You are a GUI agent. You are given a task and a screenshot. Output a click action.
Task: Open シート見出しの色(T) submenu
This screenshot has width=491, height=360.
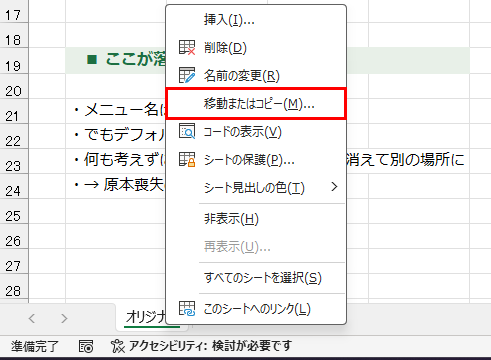(x=256, y=188)
